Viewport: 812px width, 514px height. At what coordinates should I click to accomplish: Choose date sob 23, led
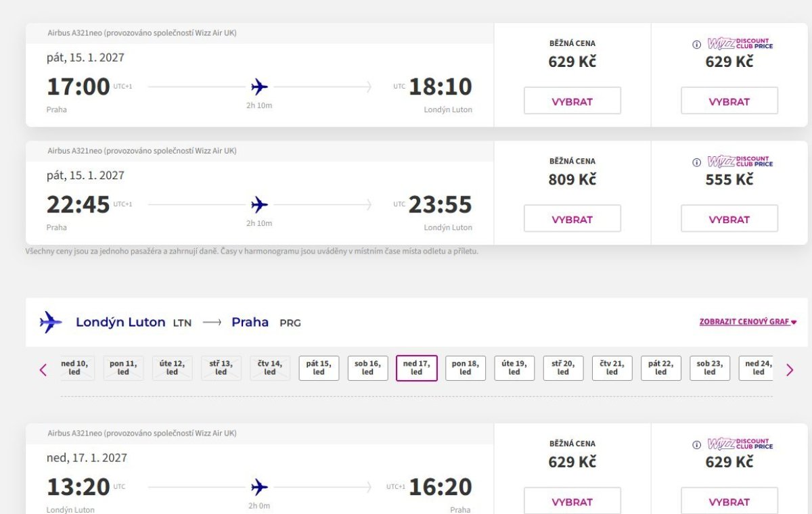pos(710,368)
